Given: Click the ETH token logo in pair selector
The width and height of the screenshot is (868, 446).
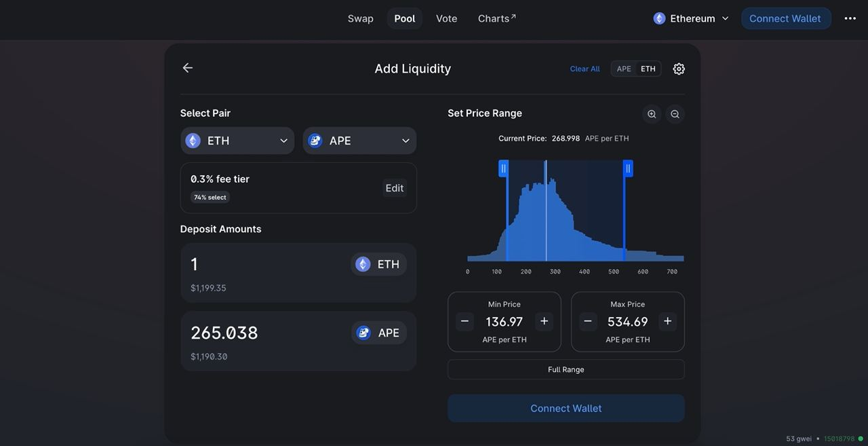Looking at the screenshot, I should tap(193, 141).
